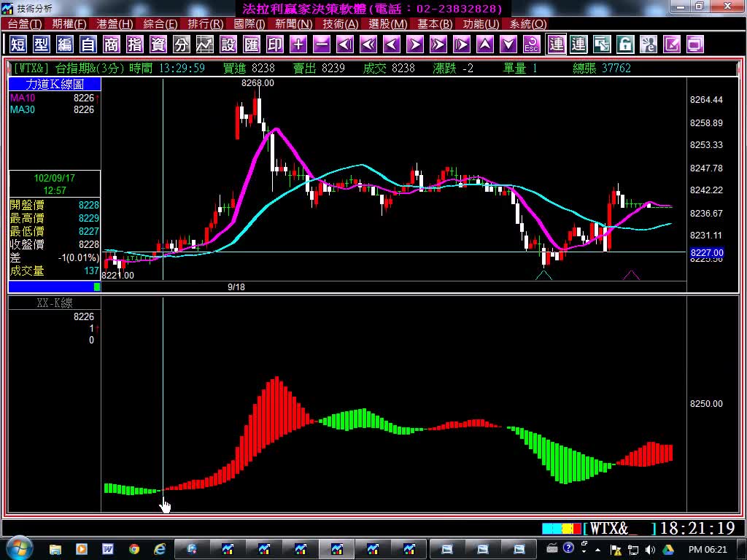This screenshot has width=747, height=560.
Task: Jump to last bar with arrow-bar icon
Action: [462, 44]
